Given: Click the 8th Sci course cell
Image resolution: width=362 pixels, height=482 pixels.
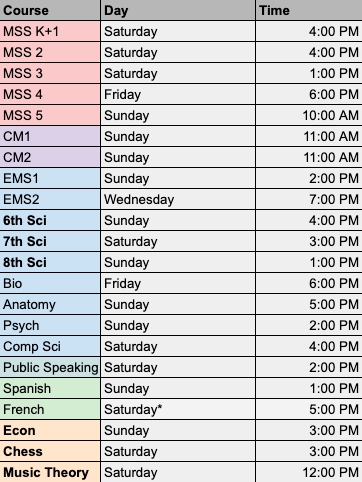Looking at the screenshot, I should (x=50, y=262).
